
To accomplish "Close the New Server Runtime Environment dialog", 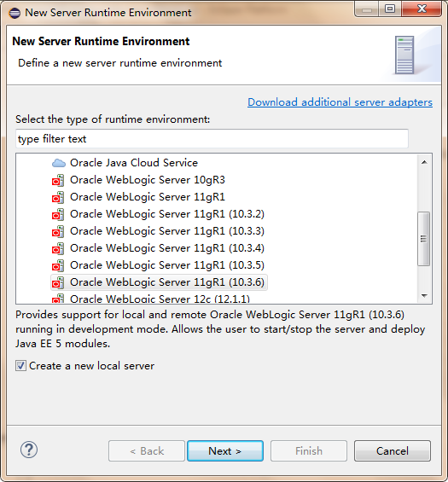I will [422, 9].
